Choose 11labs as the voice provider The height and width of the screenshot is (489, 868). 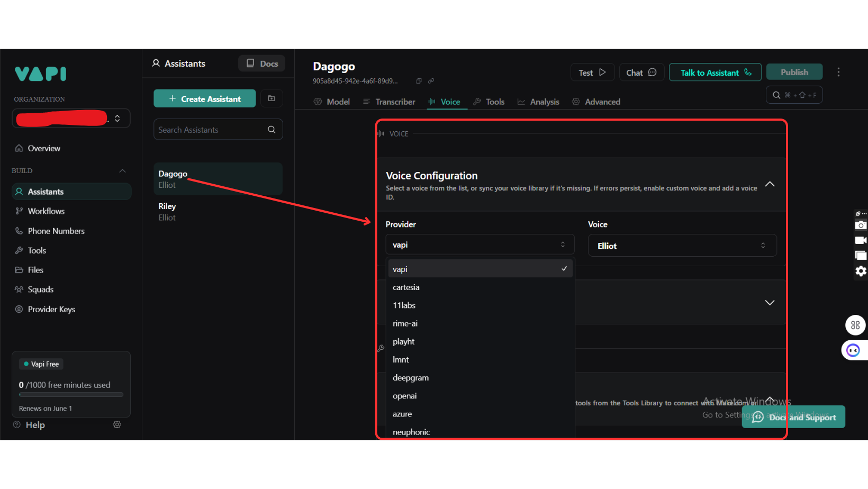click(404, 305)
